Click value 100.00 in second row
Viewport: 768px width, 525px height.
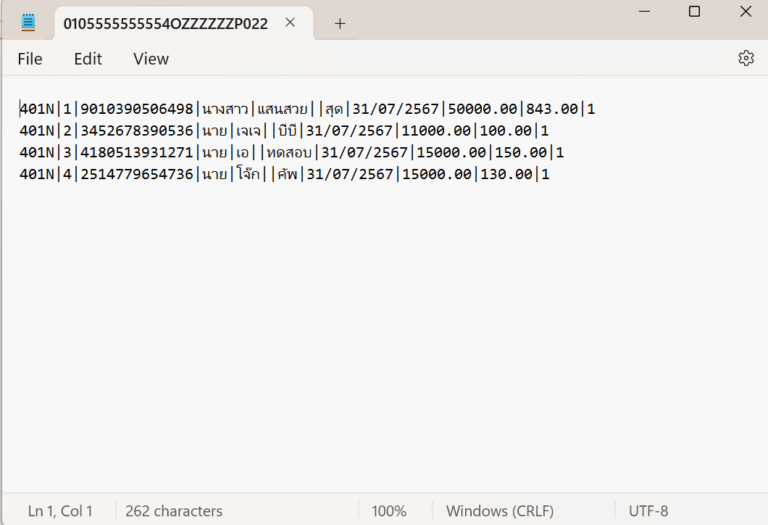[x=505, y=131]
